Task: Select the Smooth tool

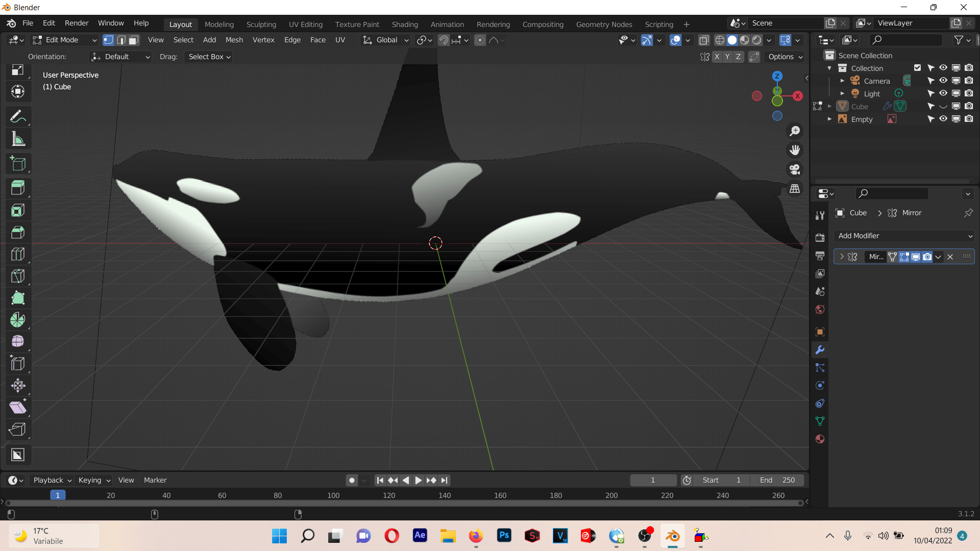Action: point(18,341)
